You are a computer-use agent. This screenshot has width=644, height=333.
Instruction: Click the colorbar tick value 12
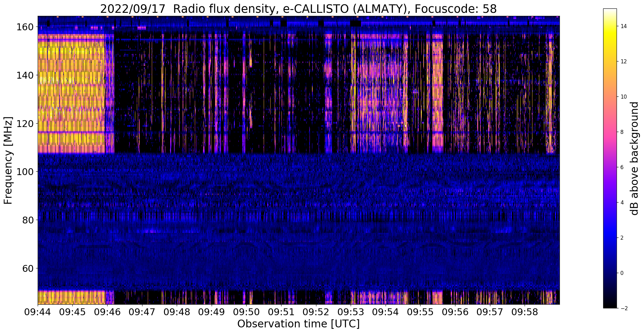coord(624,61)
